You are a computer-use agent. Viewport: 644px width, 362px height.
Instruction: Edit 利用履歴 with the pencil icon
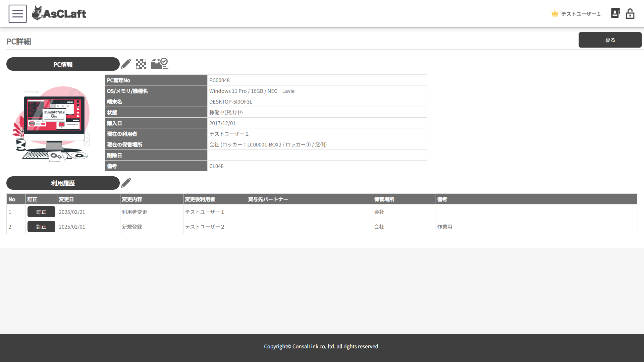pyautogui.click(x=126, y=183)
